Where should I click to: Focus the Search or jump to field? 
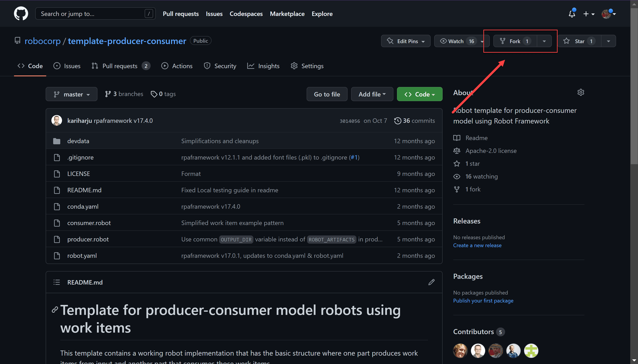(x=95, y=13)
